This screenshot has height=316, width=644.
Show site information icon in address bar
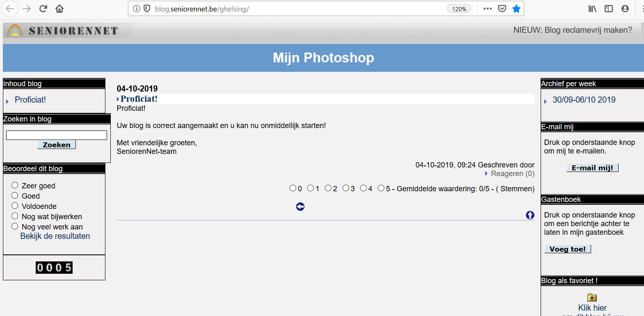pyautogui.click(x=137, y=9)
